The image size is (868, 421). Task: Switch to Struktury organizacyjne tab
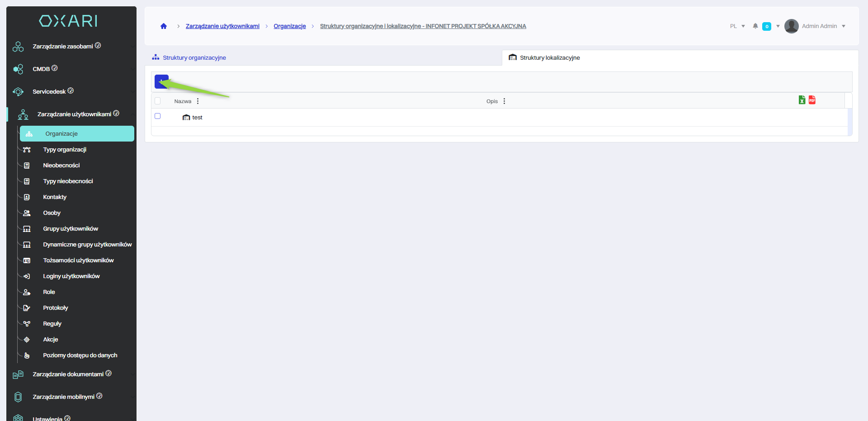[194, 58]
